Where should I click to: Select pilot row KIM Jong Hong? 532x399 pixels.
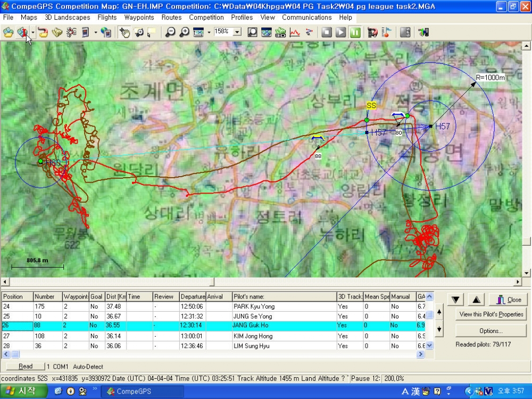213,336
